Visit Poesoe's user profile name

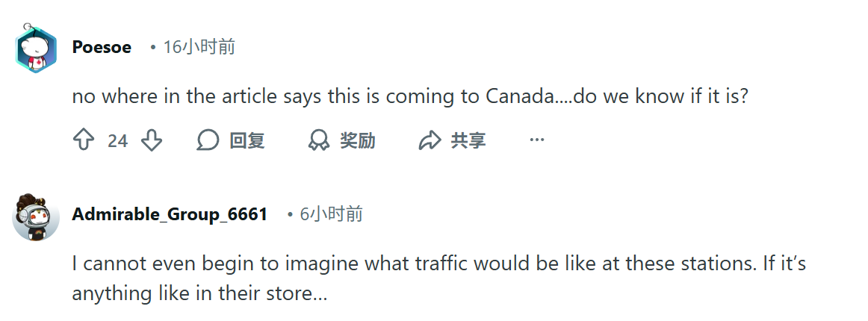coord(102,47)
